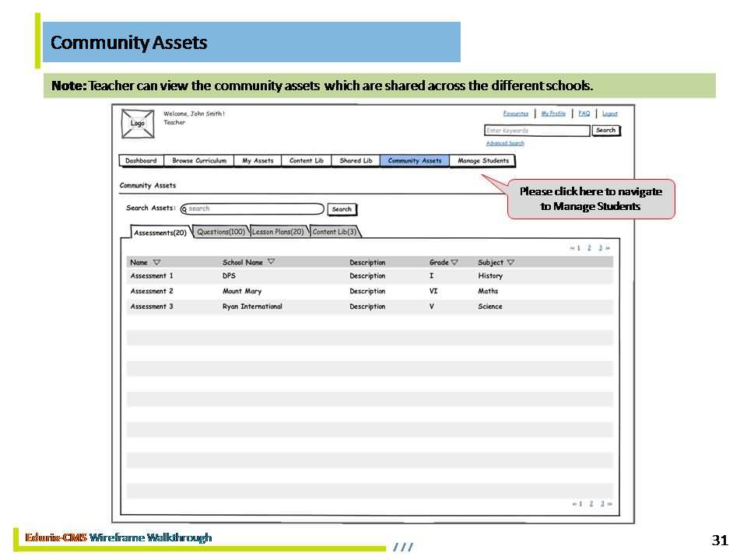Click the Search button next to Enter Keywords
Image resolution: width=747 pixels, height=560 pixels.
(x=605, y=131)
